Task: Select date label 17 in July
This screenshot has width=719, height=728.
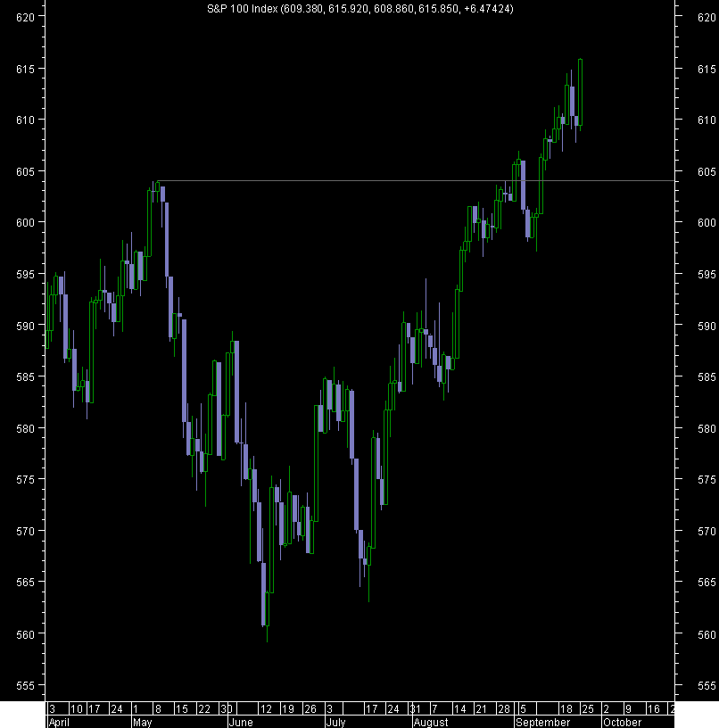Action: coord(371,709)
